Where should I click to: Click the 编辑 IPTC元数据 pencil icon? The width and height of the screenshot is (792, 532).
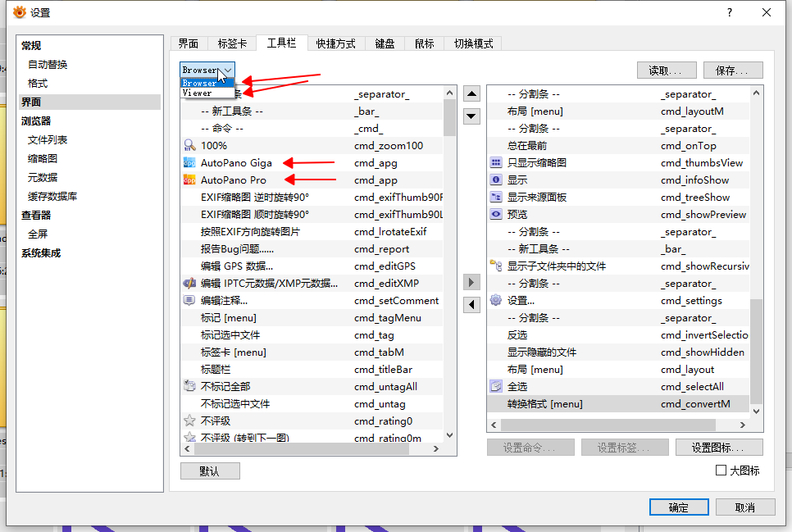189,283
